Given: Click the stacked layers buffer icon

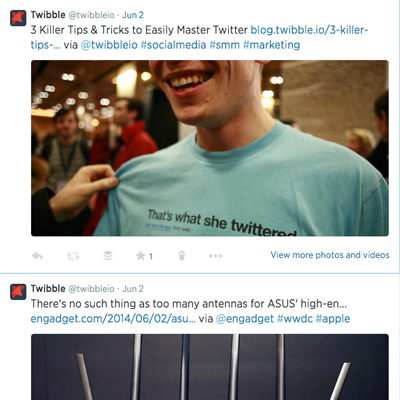Looking at the screenshot, I should 108,256.
